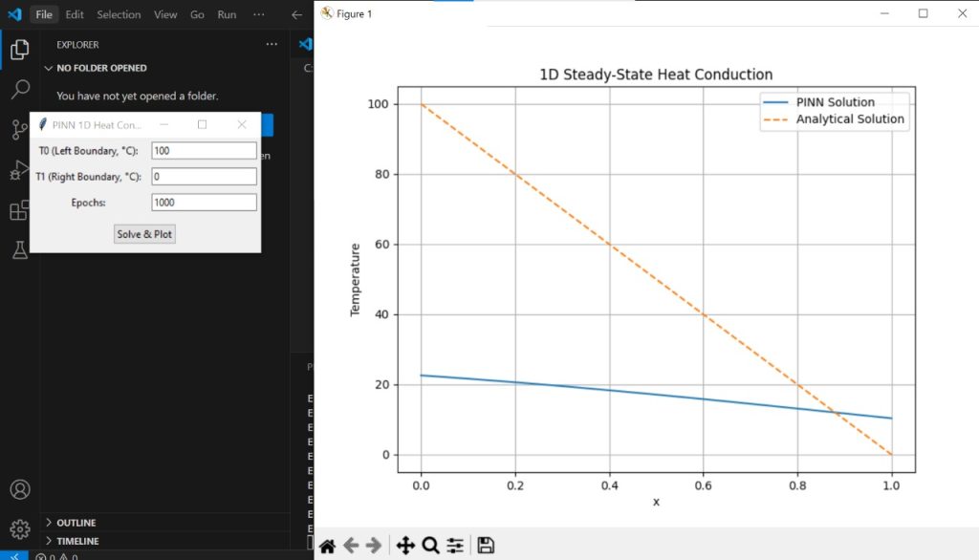This screenshot has height=560, width=979.
Task: Collapse the NO FOLDER OPENED section
Action: tap(101, 69)
